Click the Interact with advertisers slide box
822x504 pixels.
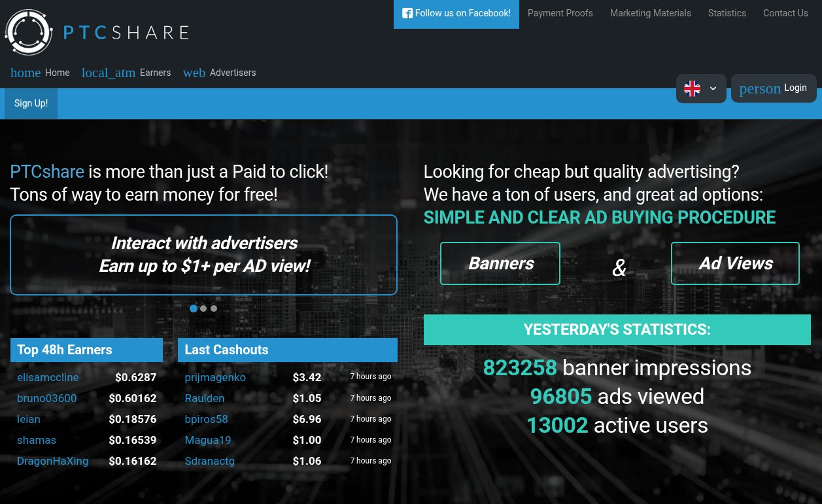click(x=203, y=255)
